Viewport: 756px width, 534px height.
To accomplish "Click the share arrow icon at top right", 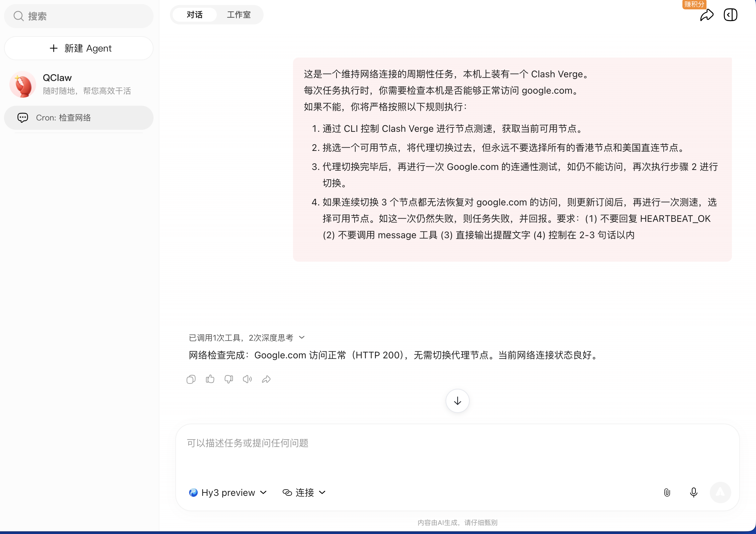I will click(x=706, y=15).
